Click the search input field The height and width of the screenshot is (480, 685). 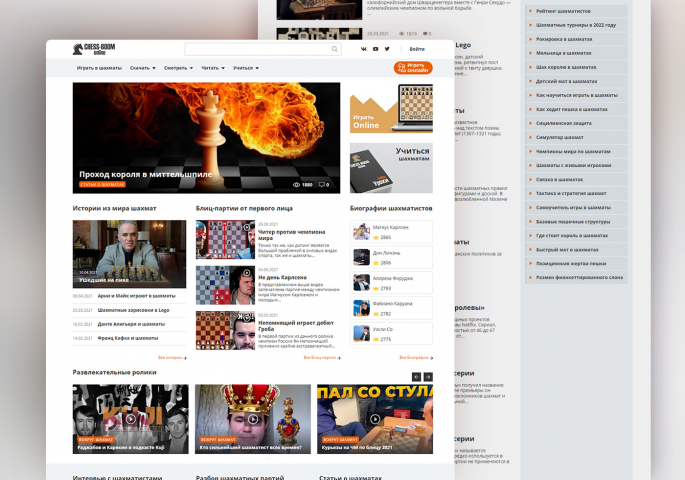coord(263,49)
